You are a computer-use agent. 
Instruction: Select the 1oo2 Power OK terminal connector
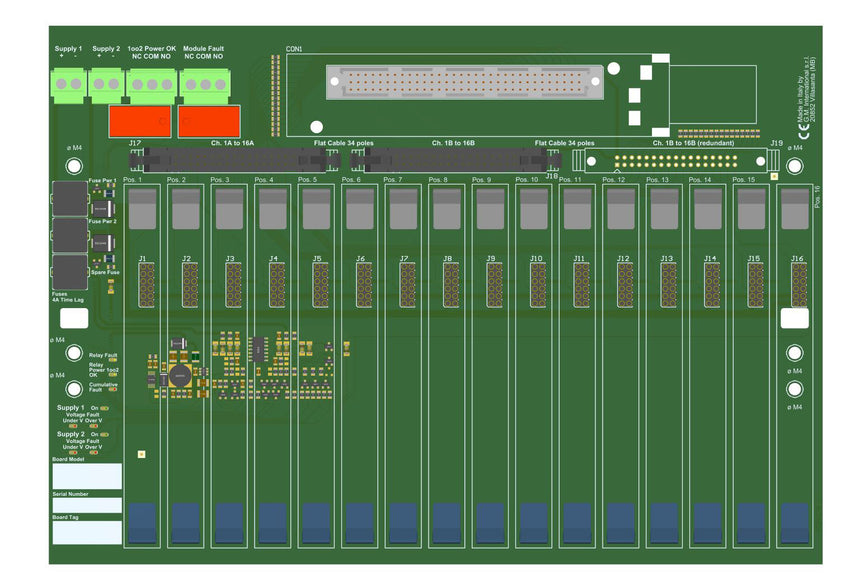(x=151, y=85)
